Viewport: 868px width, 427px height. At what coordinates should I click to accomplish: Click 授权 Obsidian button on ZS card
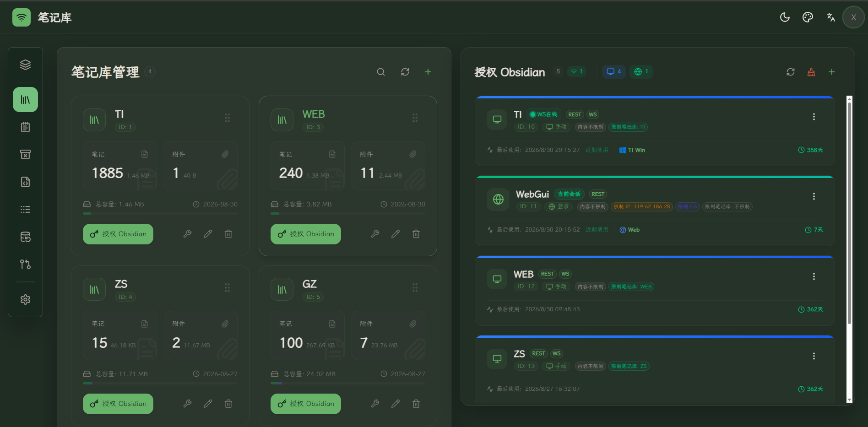(118, 404)
